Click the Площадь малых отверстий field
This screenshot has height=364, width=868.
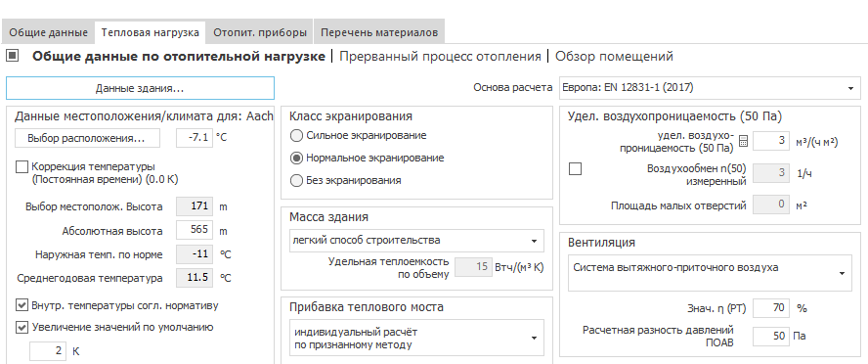tap(771, 205)
